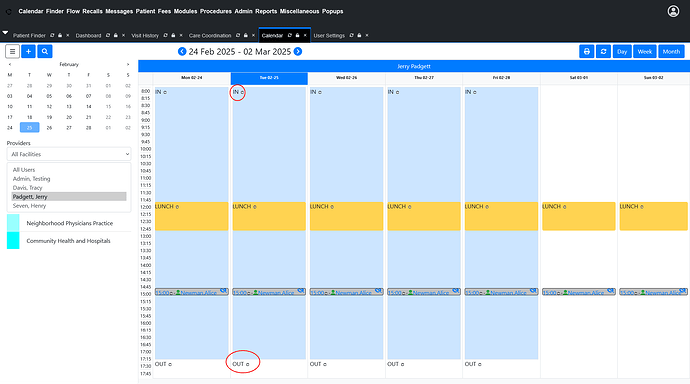Expand the tab list arrow at left
Screen dimensions: 690x384
[5, 33]
